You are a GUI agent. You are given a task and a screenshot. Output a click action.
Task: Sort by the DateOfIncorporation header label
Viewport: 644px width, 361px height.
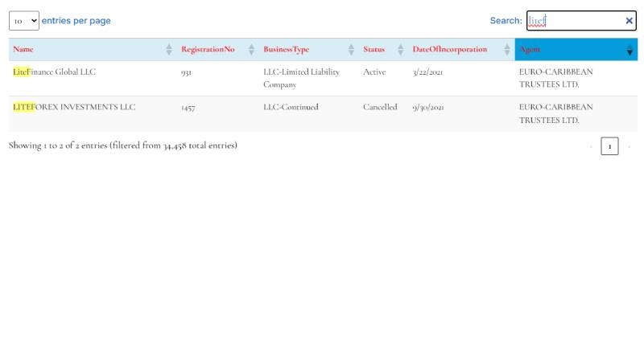(x=449, y=50)
